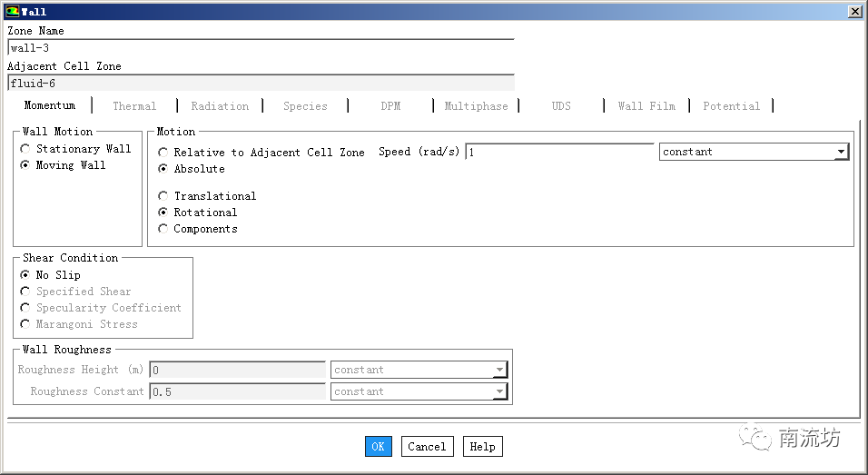Confirm settings with OK button
The height and width of the screenshot is (475, 868).
(379, 447)
